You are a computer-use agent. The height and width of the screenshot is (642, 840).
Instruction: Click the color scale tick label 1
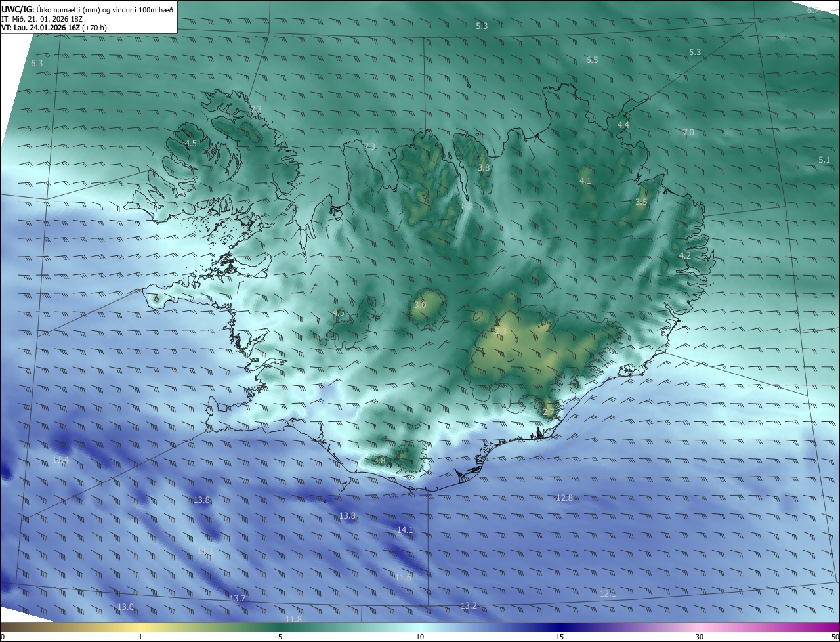[140, 637]
